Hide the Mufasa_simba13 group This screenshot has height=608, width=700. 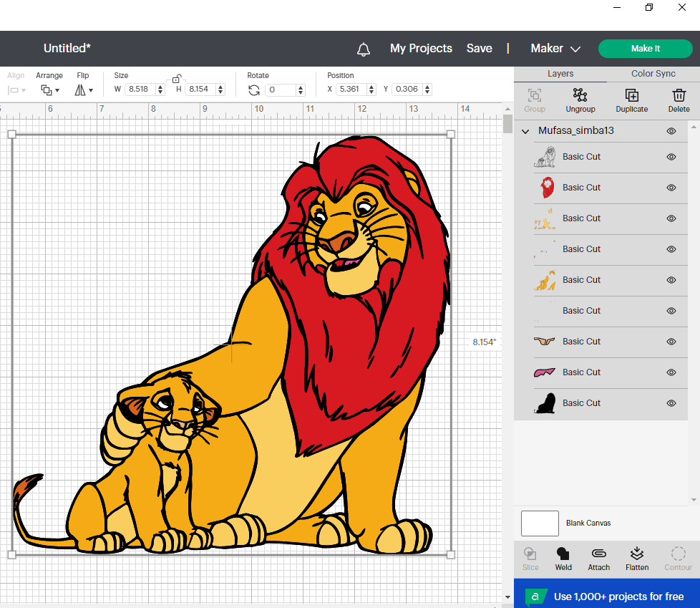pyautogui.click(x=671, y=131)
